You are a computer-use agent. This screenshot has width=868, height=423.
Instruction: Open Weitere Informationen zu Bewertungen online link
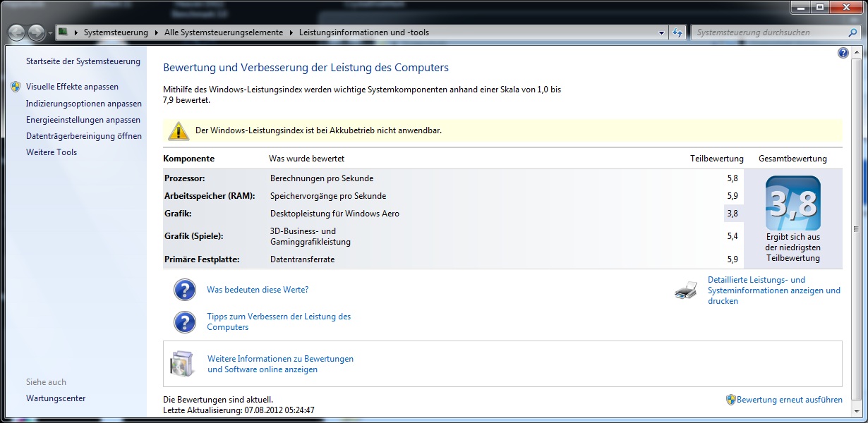(280, 364)
